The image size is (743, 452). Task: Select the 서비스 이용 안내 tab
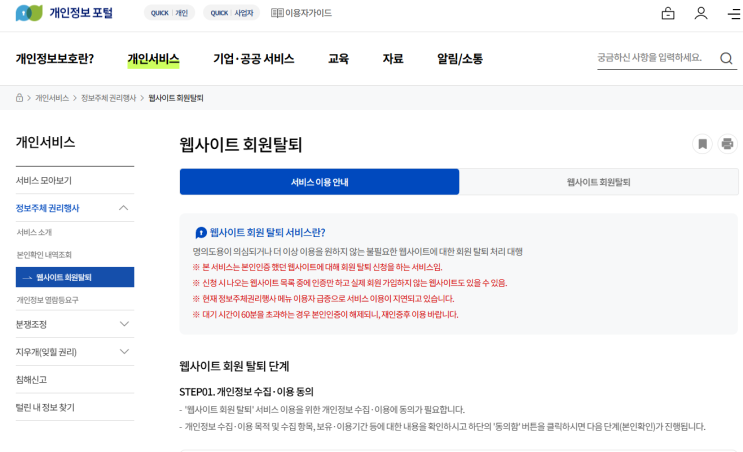[x=319, y=182]
